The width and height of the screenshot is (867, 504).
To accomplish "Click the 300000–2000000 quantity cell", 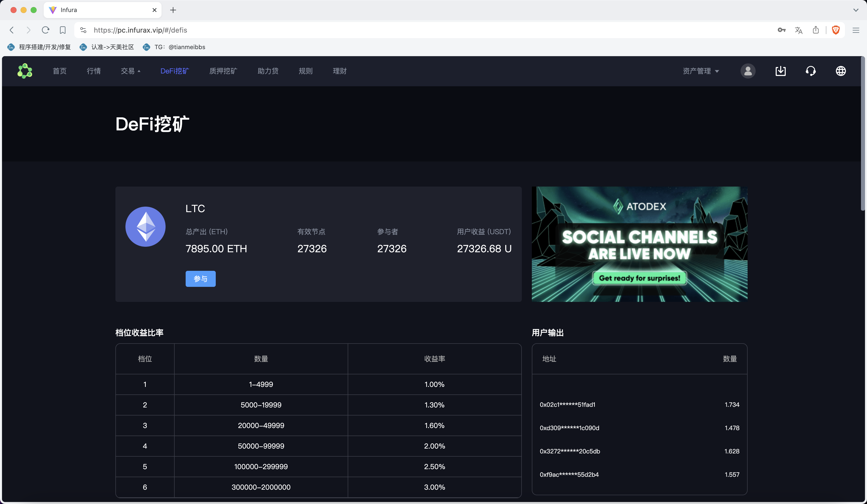I will (x=261, y=487).
